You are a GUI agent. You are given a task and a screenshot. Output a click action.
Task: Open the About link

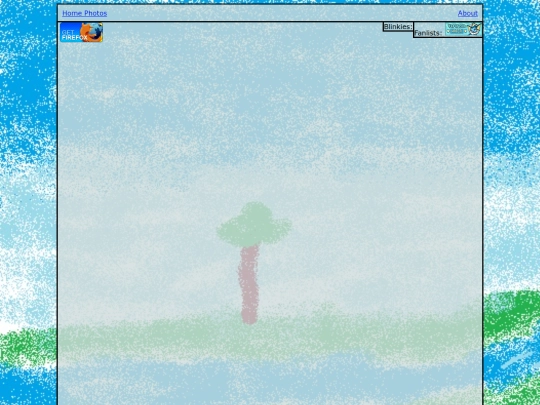click(468, 13)
